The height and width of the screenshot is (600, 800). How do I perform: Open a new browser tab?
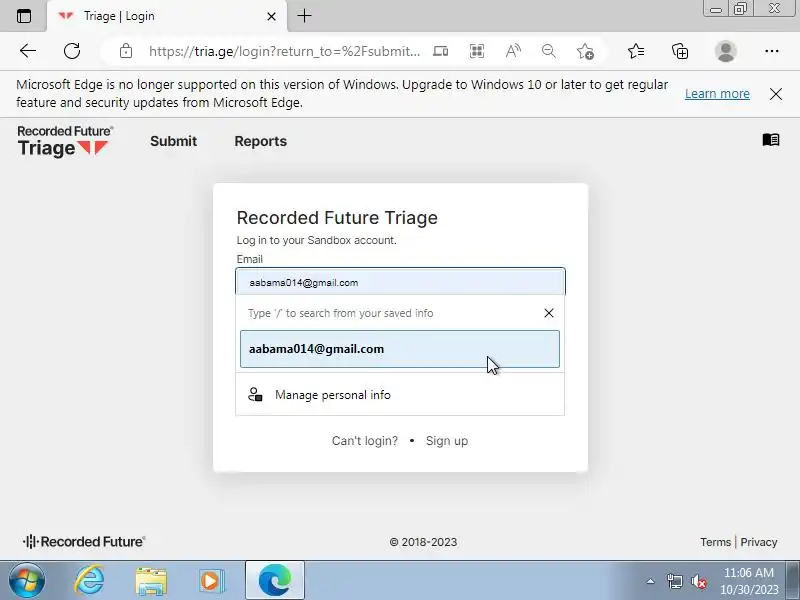pyautogui.click(x=305, y=16)
